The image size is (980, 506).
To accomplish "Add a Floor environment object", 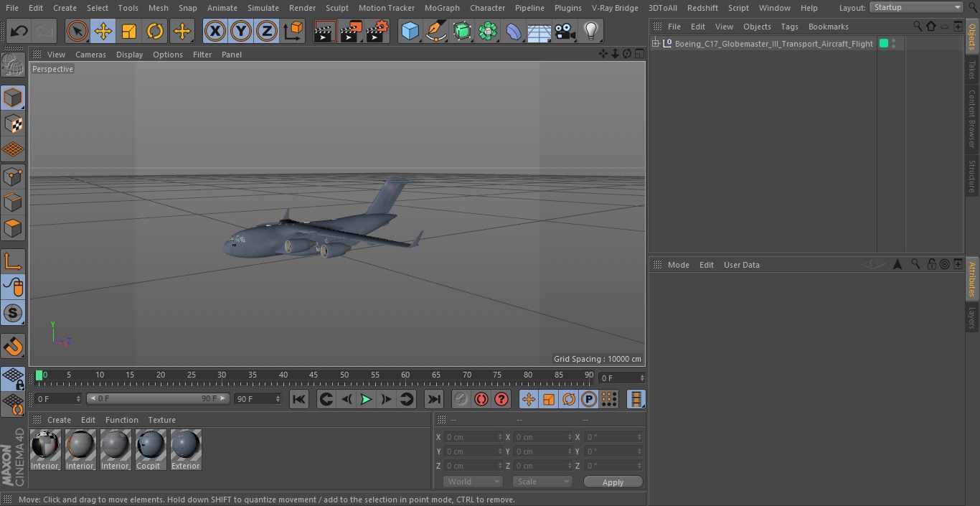I will [x=540, y=31].
